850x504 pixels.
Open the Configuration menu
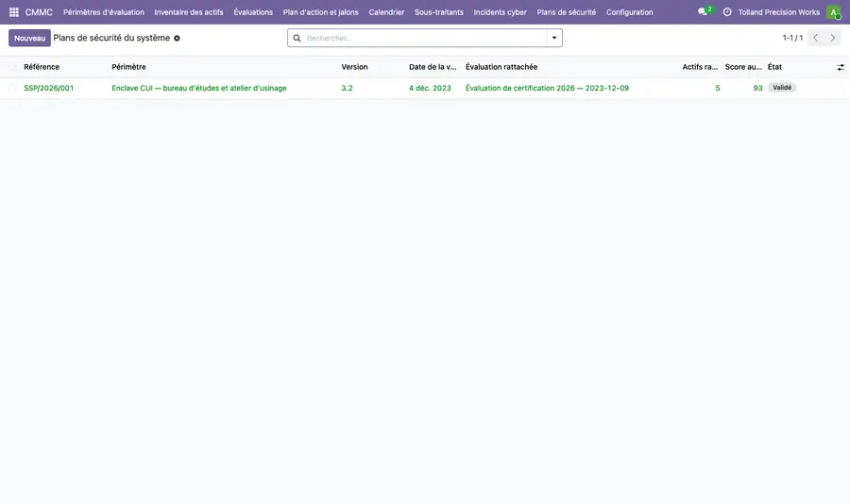click(x=629, y=12)
